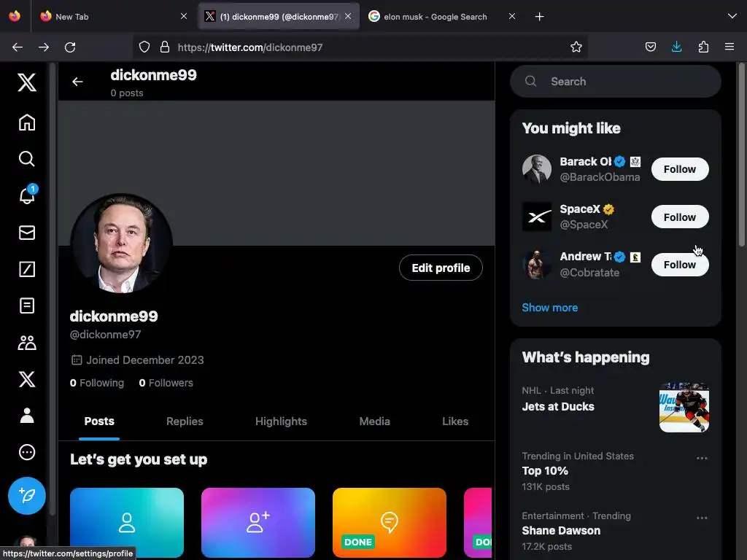
Task: Open a new browser tab
Action: pyautogui.click(x=539, y=17)
